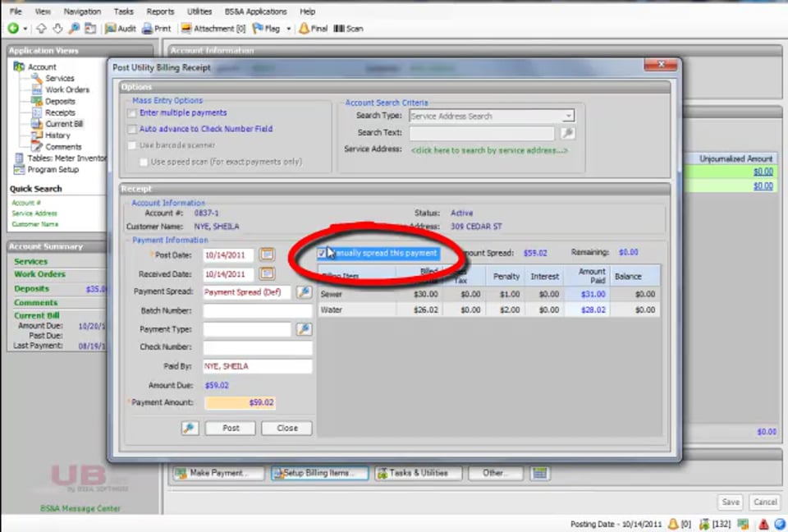Click the Check Number input field

[257, 347]
